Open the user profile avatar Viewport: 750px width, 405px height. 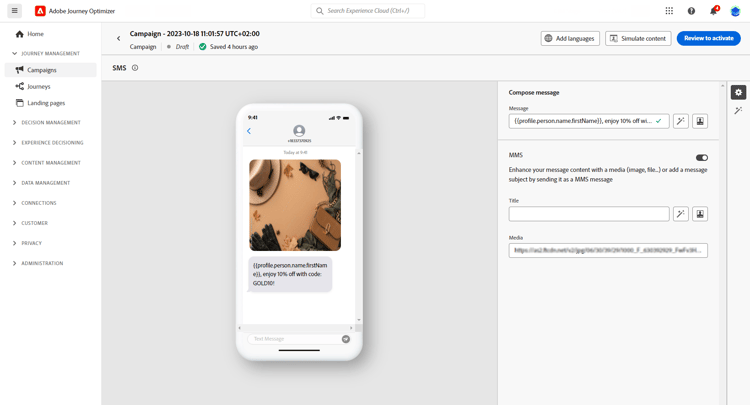[x=735, y=11]
